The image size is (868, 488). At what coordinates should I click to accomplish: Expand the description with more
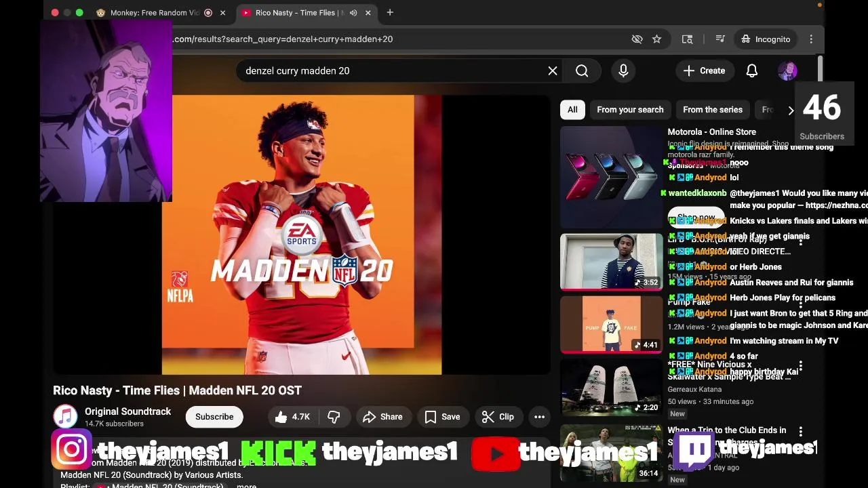point(246,485)
